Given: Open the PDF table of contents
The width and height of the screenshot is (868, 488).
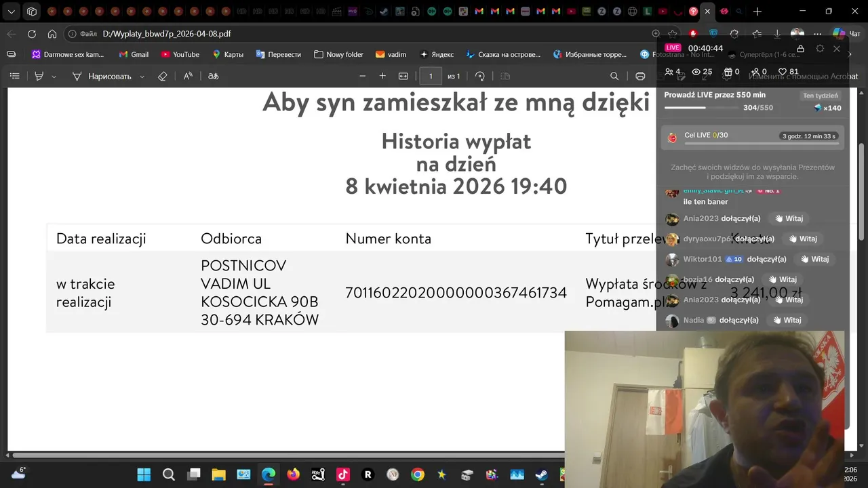Looking at the screenshot, I should click(x=14, y=77).
